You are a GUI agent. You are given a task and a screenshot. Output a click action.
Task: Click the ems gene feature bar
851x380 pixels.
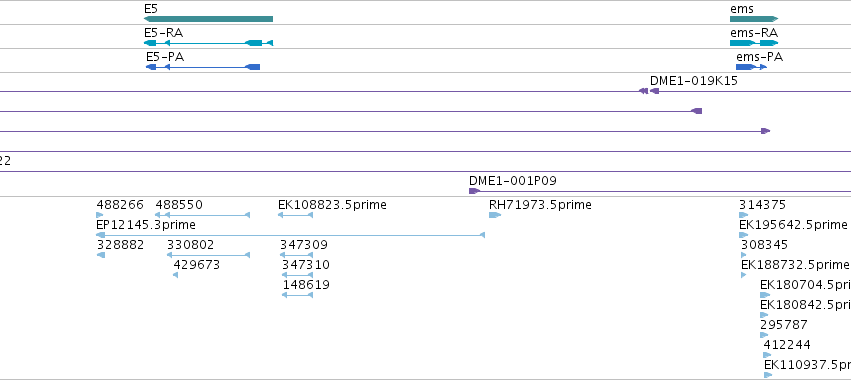coord(754,19)
